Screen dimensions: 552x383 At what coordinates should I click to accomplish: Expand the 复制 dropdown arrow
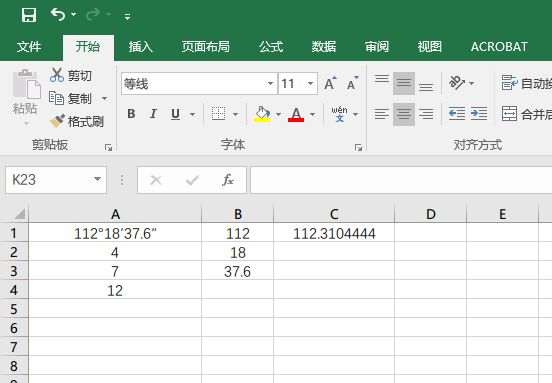(x=104, y=98)
